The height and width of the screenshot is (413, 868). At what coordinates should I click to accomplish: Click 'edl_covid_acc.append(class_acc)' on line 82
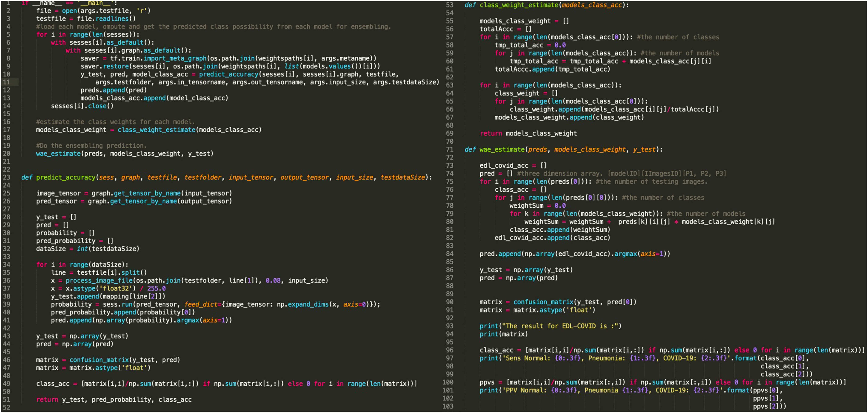pos(552,238)
